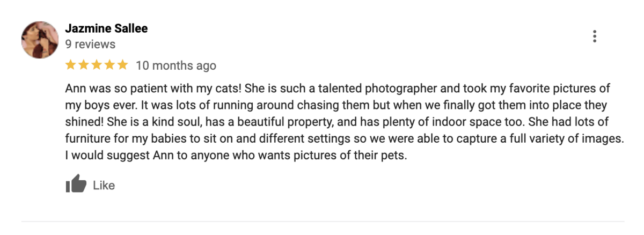The height and width of the screenshot is (235, 644).
Task: Click the thumbs-up icon
Action: click(76, 184)
